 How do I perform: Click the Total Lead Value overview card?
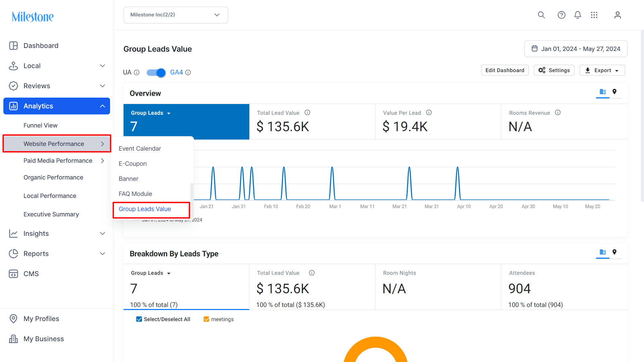(x=312, y=121)
